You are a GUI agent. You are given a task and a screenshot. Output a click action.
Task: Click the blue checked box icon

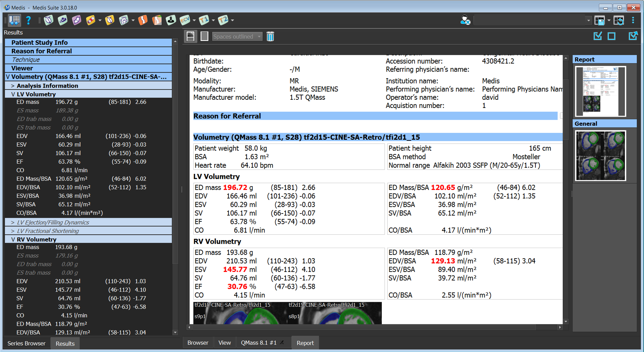(x=598, y=36)
